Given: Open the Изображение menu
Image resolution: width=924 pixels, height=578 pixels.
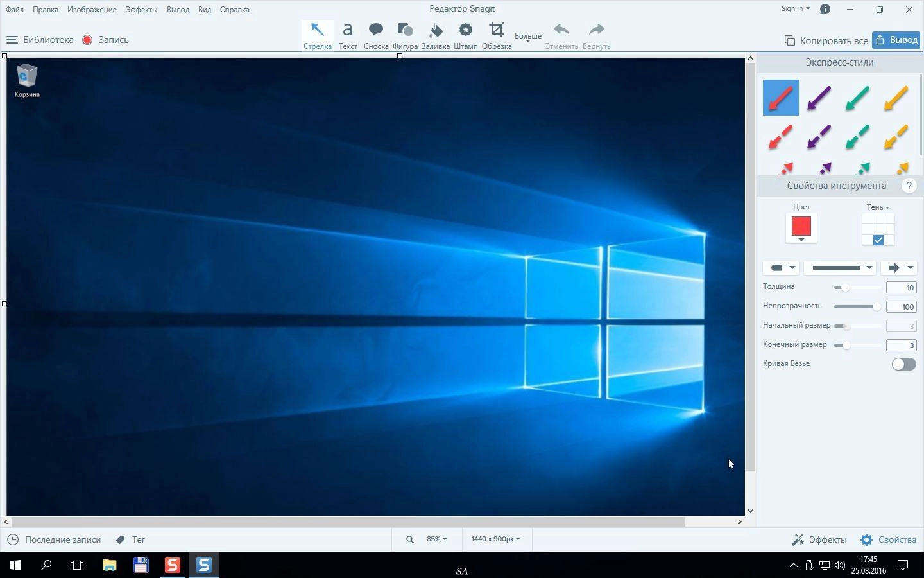Looking at the screenshot, I should [x=92, y=10].
